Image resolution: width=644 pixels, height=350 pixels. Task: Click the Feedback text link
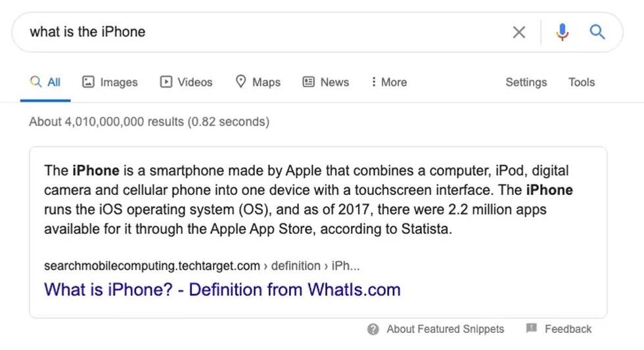[x=568, y=330]
